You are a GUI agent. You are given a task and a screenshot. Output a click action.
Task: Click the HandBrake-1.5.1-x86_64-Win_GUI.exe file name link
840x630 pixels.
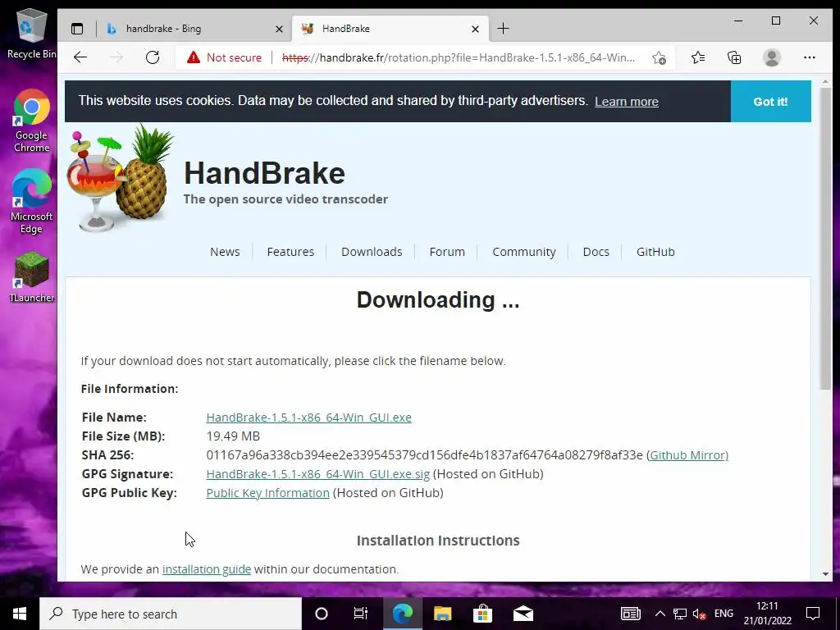[308, 418]
